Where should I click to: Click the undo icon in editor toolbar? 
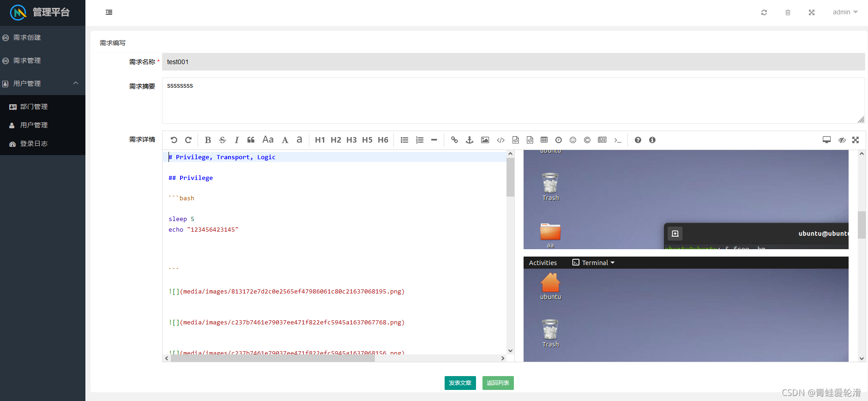[174, 140]
